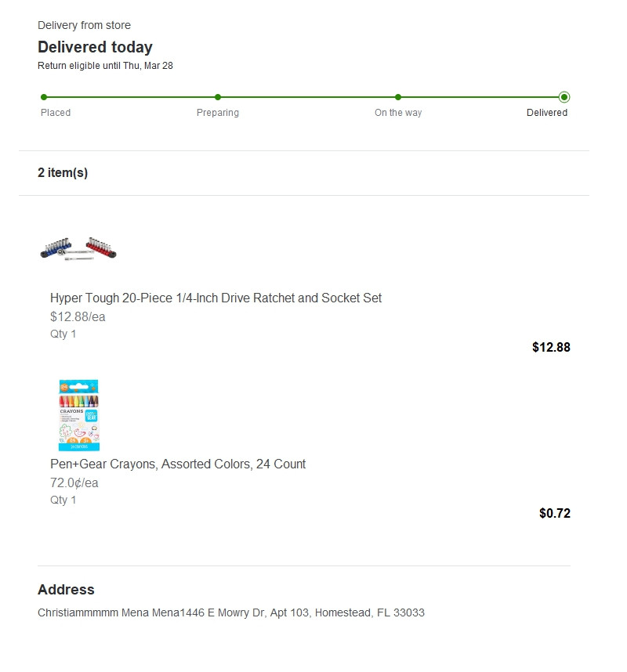Open the ratchet and socket set image

(x=78, y=248)
